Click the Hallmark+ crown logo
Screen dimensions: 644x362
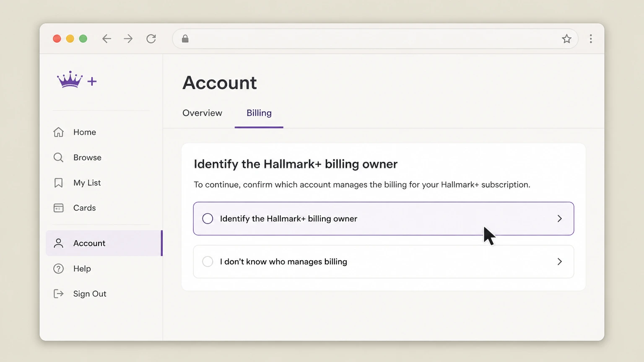point(77,80)
